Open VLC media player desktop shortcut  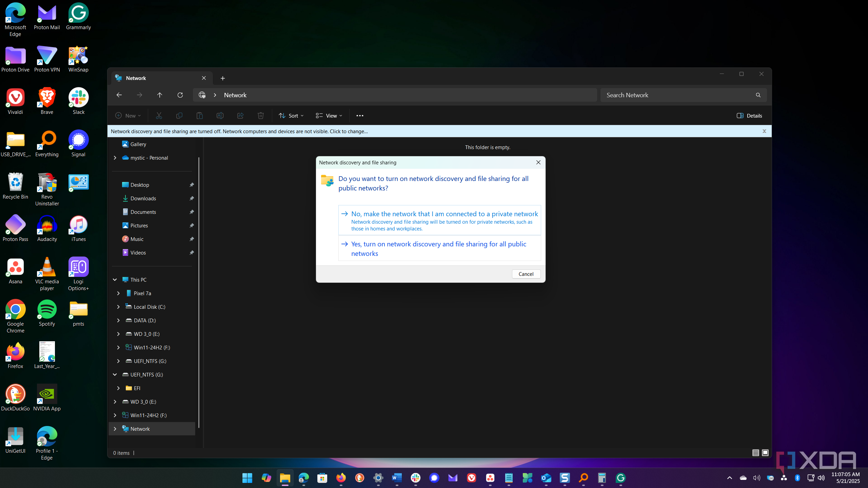coord(47,274)
